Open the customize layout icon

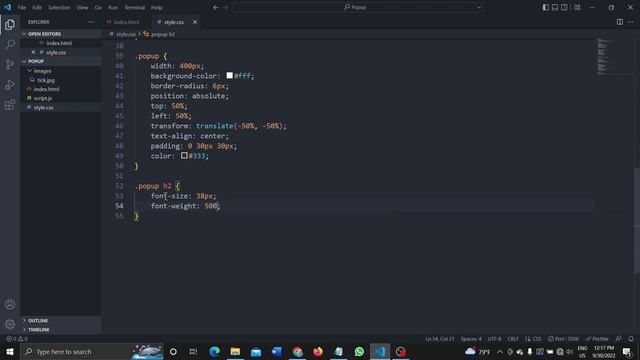point(577,7)
